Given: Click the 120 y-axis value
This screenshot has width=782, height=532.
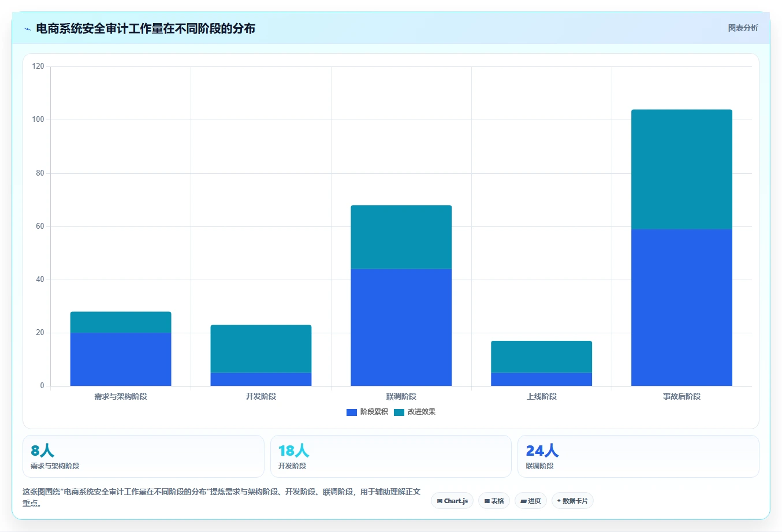Looking at the screenshot, I should point(38,66).
